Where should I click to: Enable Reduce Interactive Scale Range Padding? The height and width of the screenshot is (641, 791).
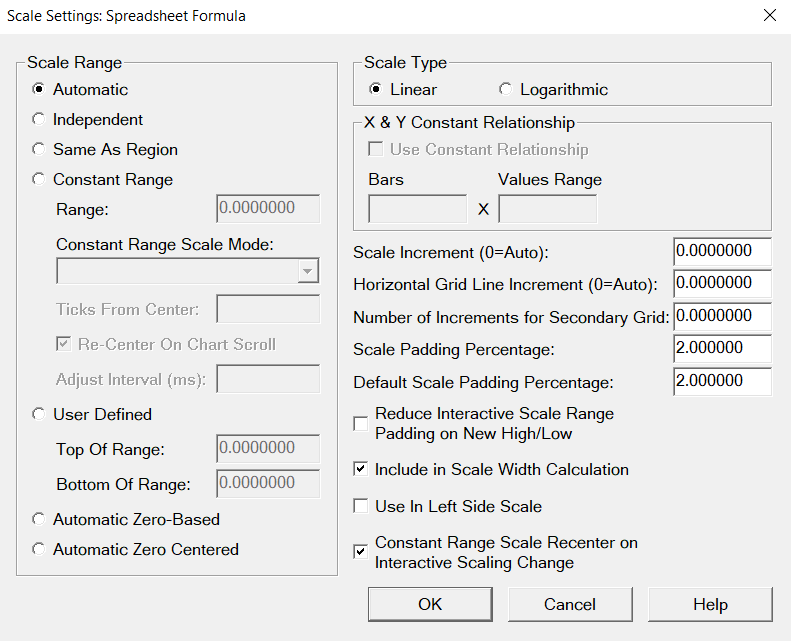[361, 423]
